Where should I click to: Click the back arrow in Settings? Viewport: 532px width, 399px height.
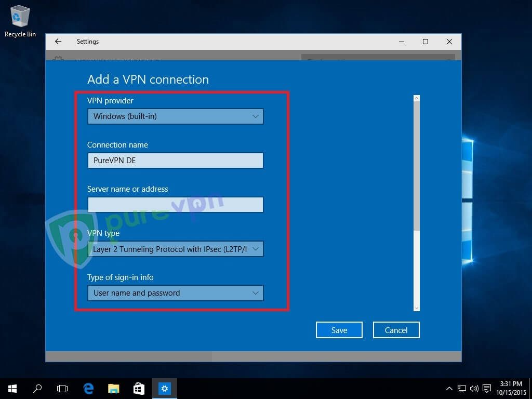point(58,42)
